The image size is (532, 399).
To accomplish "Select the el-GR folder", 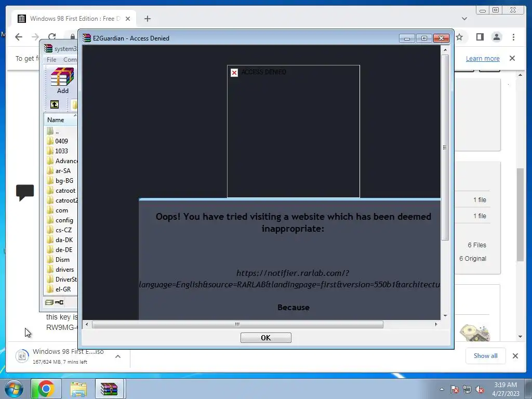I will pyautogui.click(x=63, y=289).
